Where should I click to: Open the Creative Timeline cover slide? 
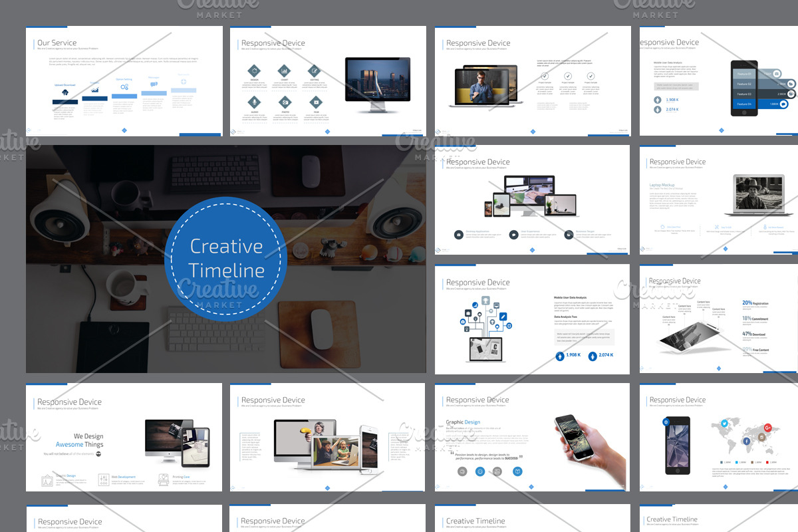click(x=226, y=259)
